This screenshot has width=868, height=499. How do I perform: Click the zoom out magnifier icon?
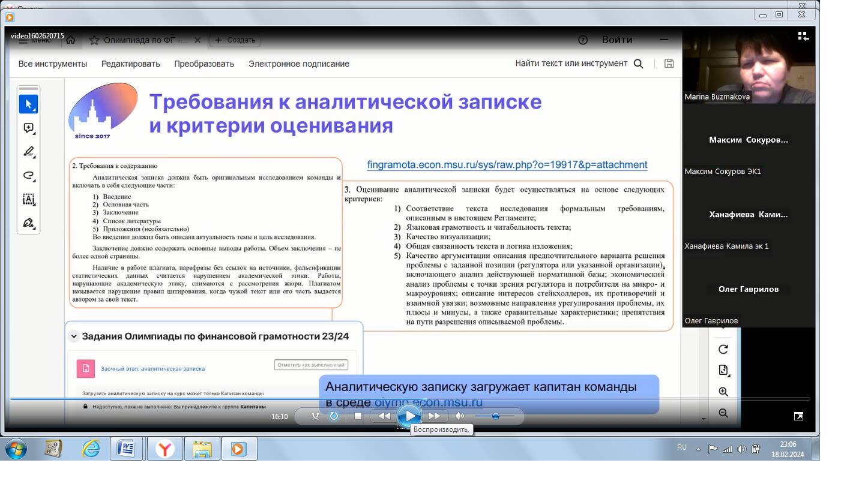click(723, 413)
